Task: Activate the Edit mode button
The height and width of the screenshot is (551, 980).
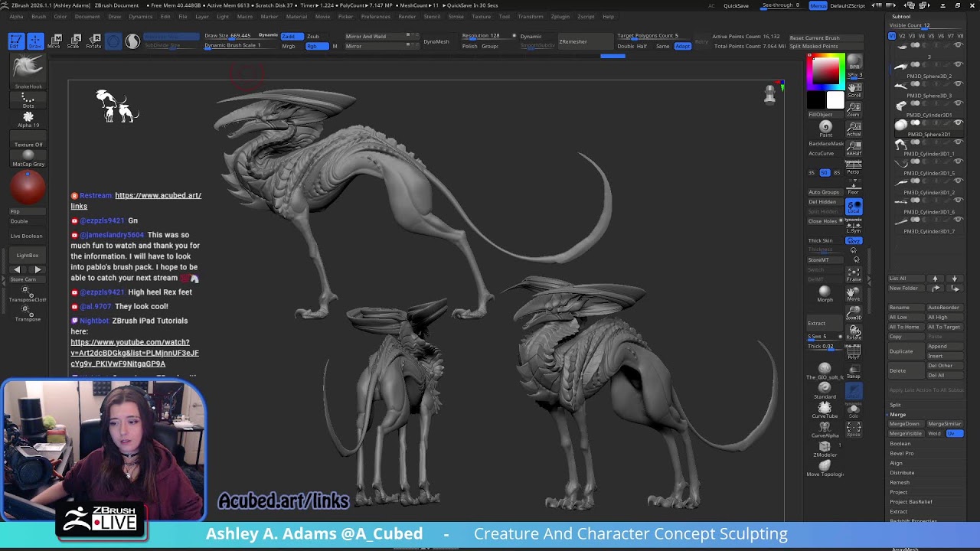Action: pyautogui.click(x=16, y=41)
